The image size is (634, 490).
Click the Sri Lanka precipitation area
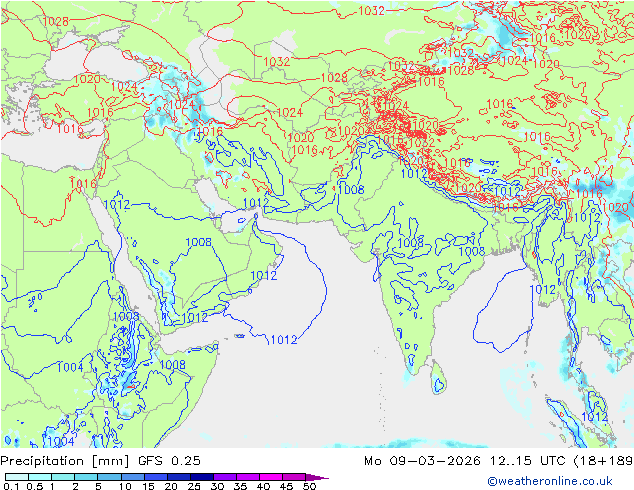[x=438, y=383]
